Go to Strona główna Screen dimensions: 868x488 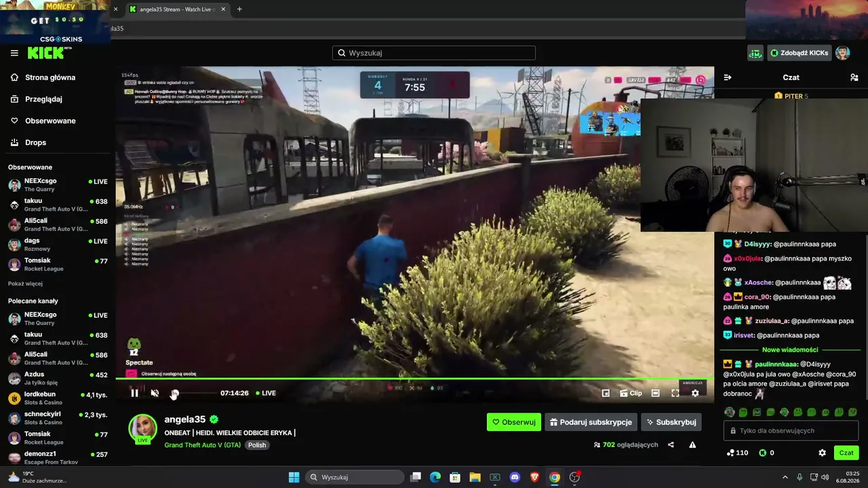tap(50, 77)
